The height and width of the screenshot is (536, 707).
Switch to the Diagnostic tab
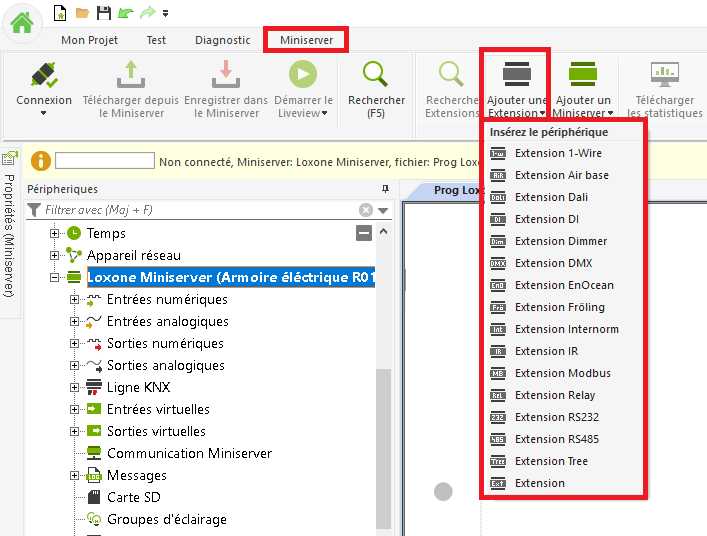222,40
